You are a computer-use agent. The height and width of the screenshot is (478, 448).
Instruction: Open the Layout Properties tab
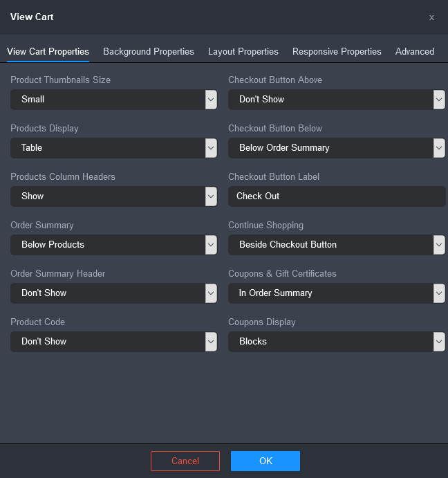point(243,51)
